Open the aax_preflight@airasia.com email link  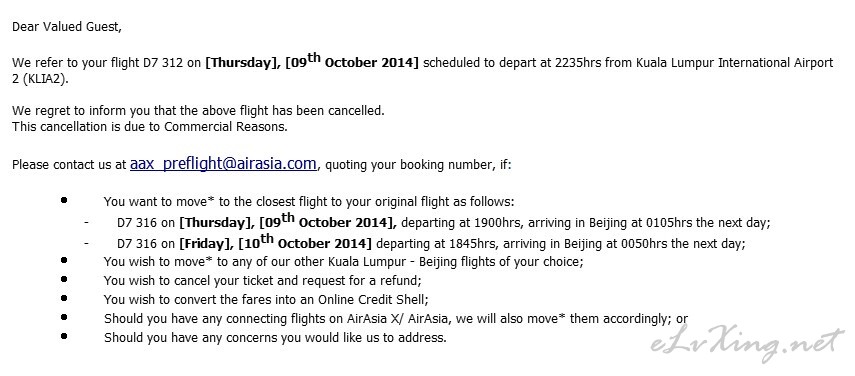[x=223, y=163]
